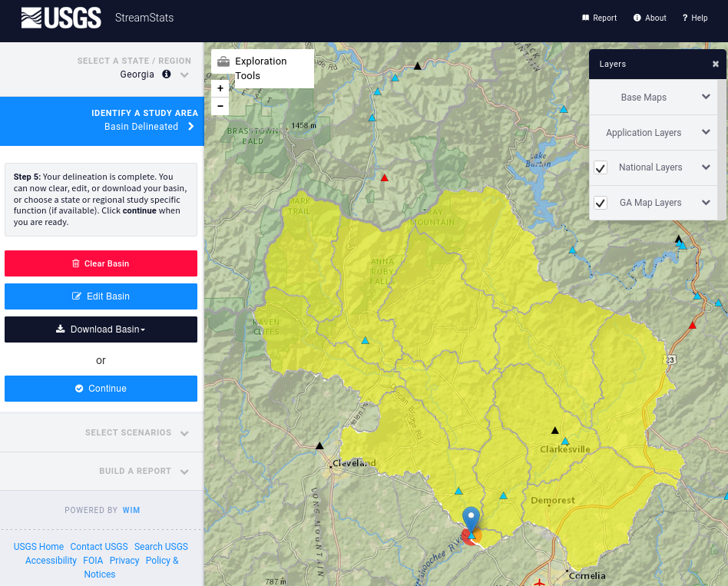Open the Help menu item

pos(695,18)
